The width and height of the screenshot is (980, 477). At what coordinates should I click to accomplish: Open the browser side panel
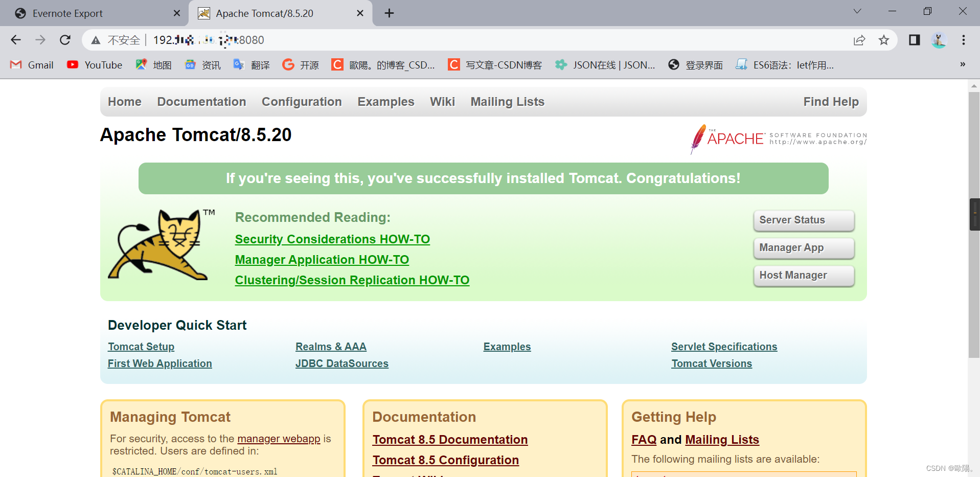915,40
